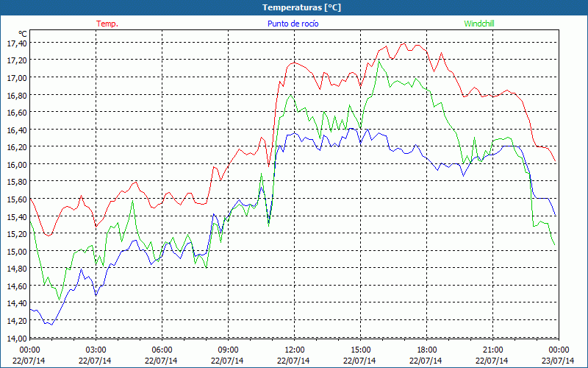
Task: Click the 14,00 y-axis value
Action: point(17,338)
